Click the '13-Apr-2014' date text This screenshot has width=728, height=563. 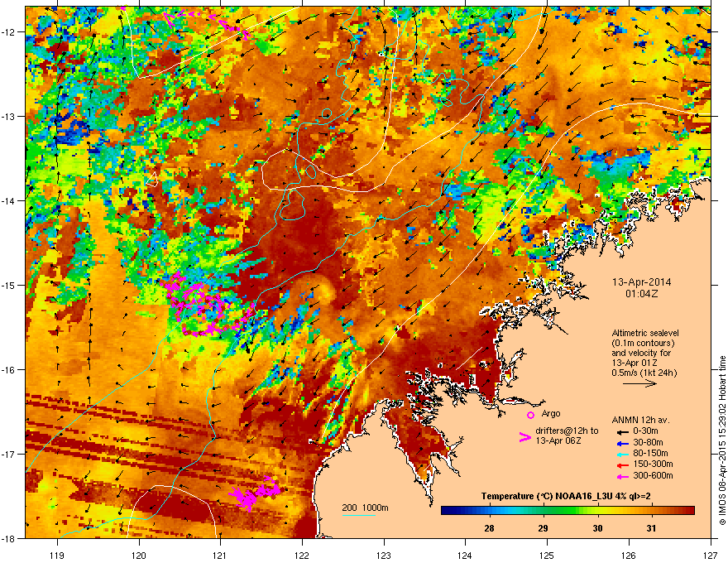click(x=641, y=282)
